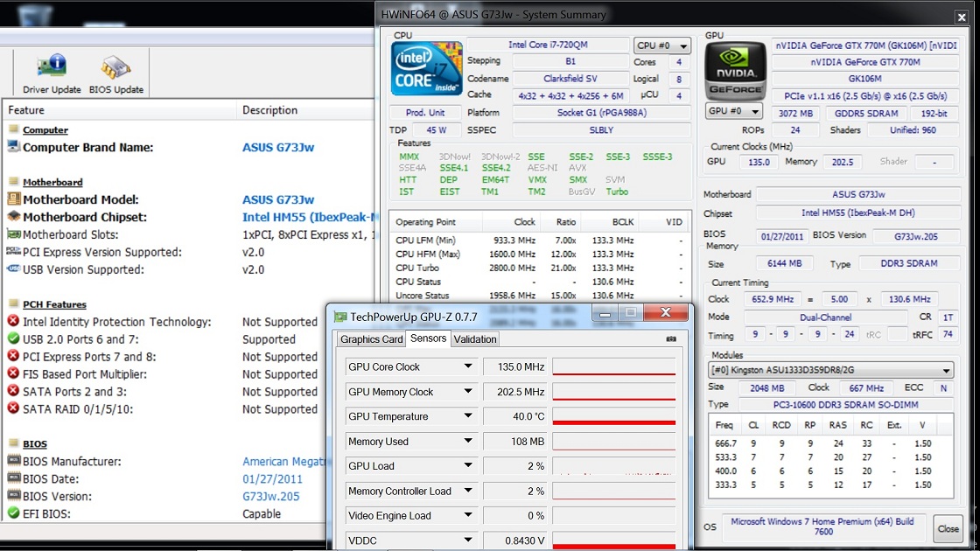Click ASUS G73Jw brand name link
Viewport: 980px width, 551px height.
(278, 148)
